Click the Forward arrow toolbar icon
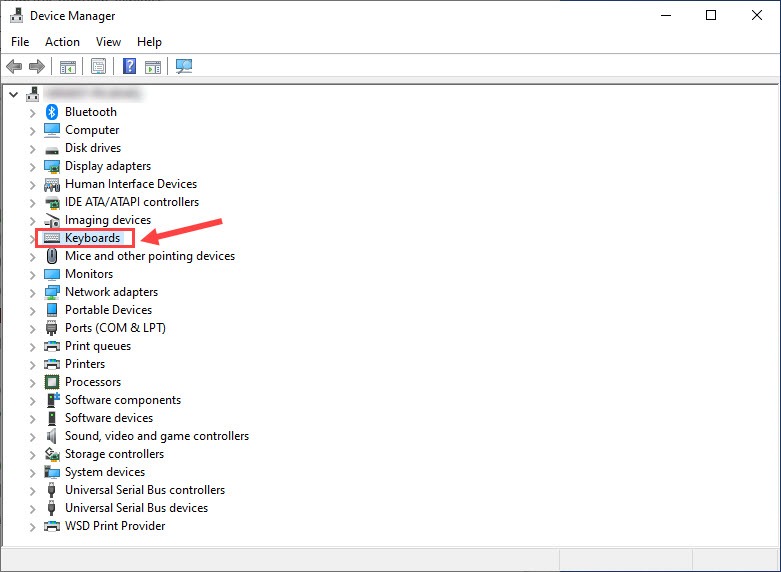 [37, 67]
